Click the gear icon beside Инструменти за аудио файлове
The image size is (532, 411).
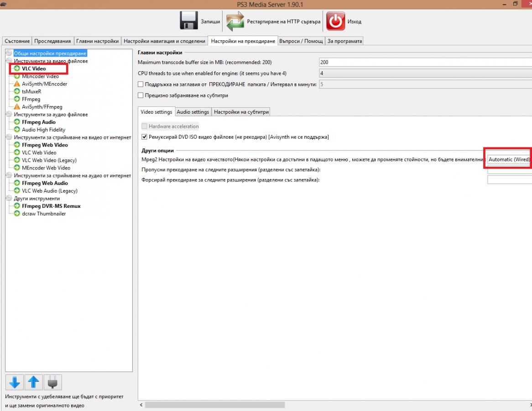pos(9,115)
